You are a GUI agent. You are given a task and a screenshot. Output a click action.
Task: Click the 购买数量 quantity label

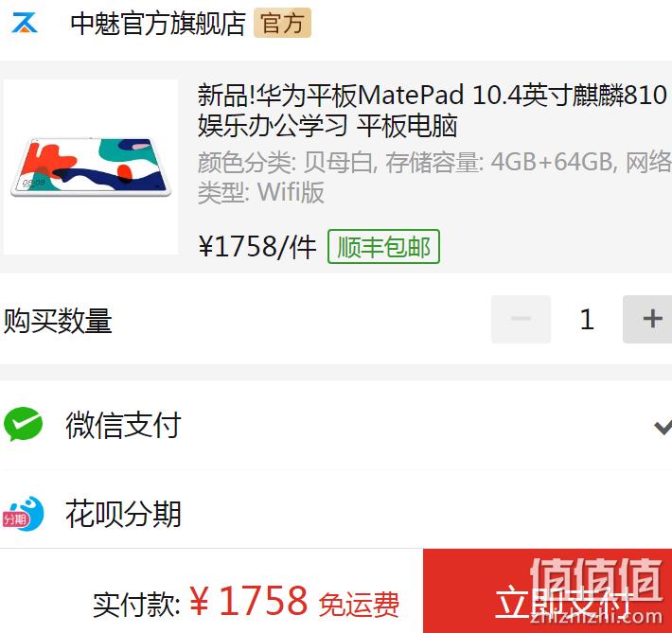[58, 321]
